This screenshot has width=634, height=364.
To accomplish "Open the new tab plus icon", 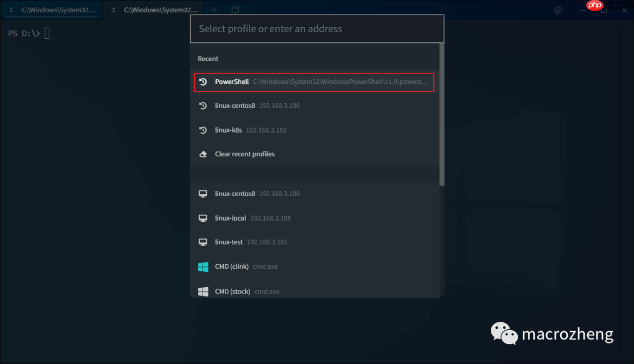I will tap(214, 10).
